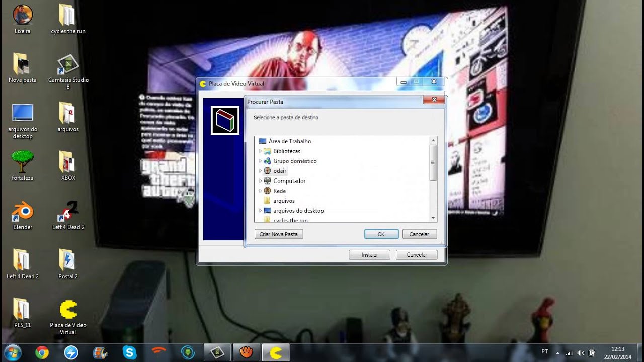The image size is (644, 362).
Task: Open the Camtasia Studio 8 desktop shortcut
Action: point(68,71)
